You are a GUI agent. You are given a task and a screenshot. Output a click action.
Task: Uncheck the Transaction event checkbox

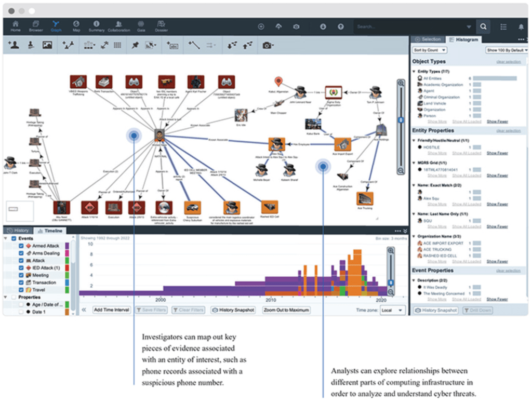[21, 283]
